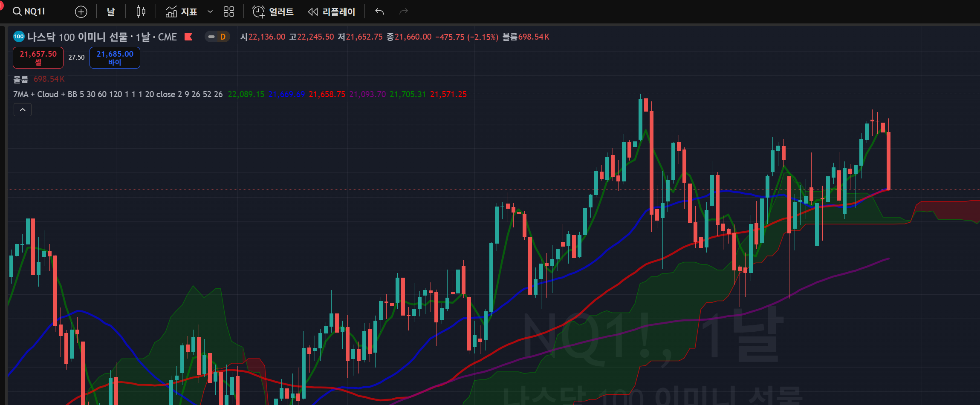This screenshot has height=405, width=980.
Task: Open the 날 timeframe interval menu
Action: (111, 12)
